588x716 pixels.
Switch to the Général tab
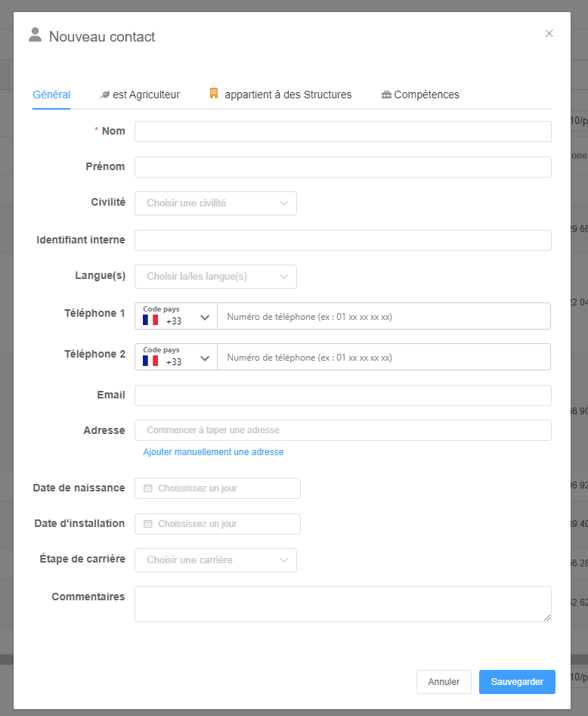coord(51,95)
